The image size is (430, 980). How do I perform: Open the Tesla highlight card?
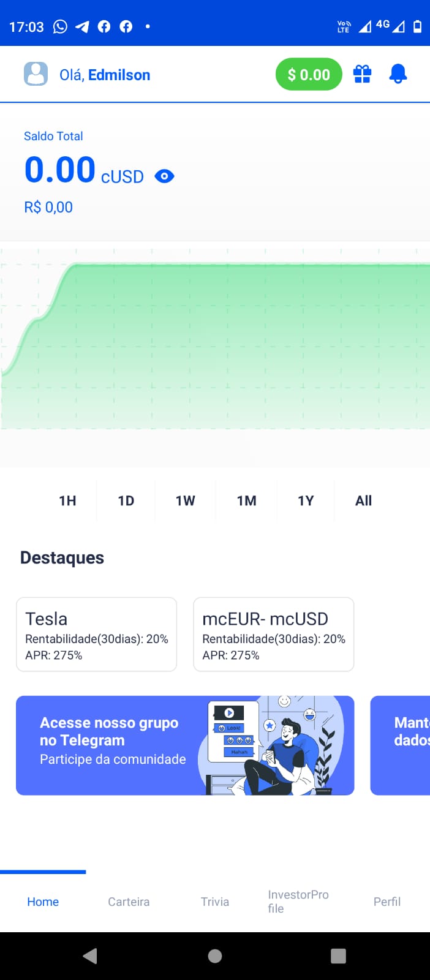coord(97,635)
